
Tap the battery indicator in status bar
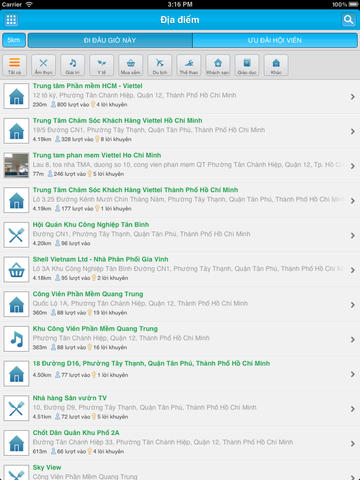[x=353, y=4]
